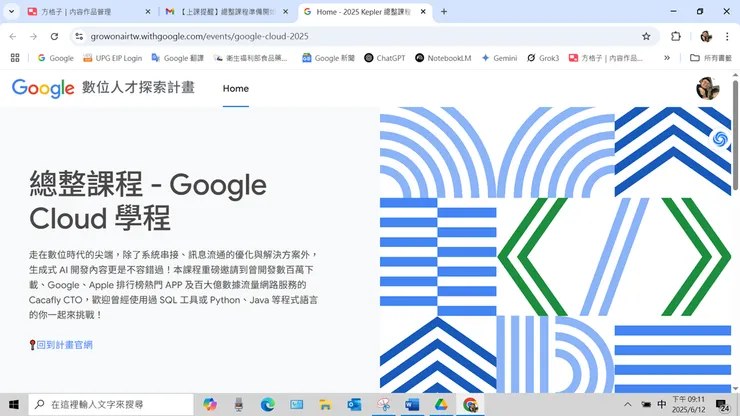740x416 pixels.
Task: Toggle the 中 input method indicator
Action: [x=662, y=405]
